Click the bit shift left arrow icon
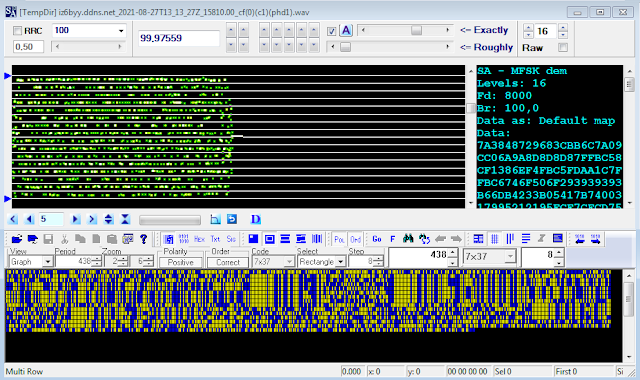The width and height of the screenshot is (640, 380). pyautogui.click(x=579, y=239)
